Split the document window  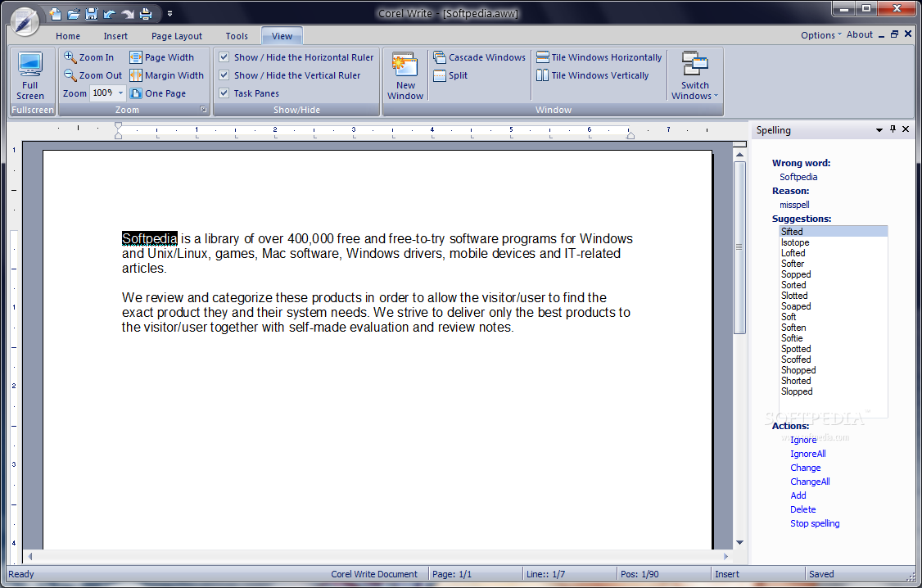[450, 75]
